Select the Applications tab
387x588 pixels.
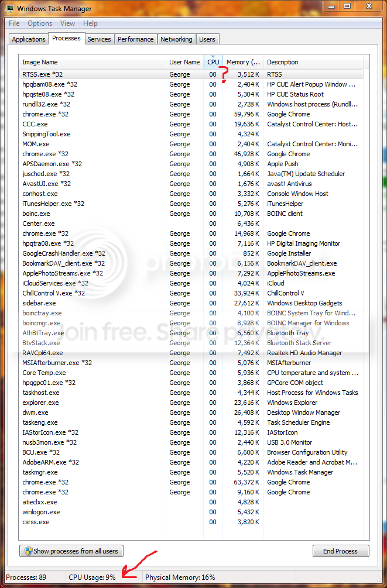click(x=29, y=39)
